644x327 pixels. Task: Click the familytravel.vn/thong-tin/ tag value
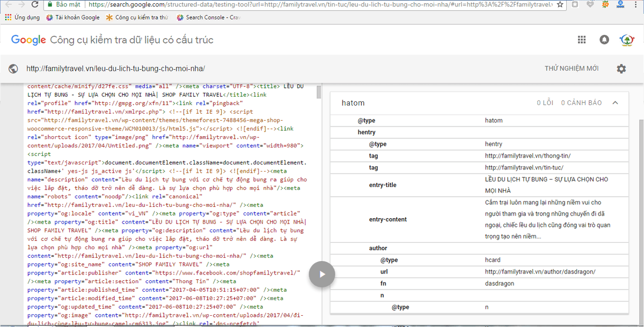528,156
